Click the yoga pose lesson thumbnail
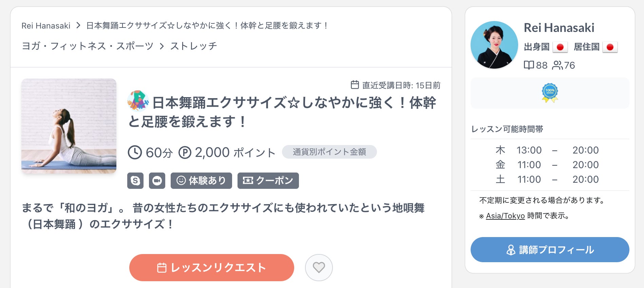644x288 pixels. pos(69,126)
